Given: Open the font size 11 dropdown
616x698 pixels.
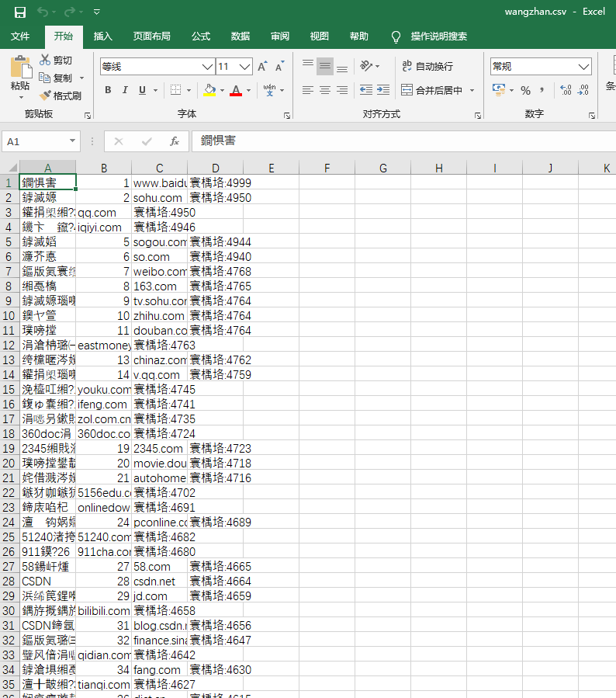Looking at the screenshot, I should coord(244,67).
